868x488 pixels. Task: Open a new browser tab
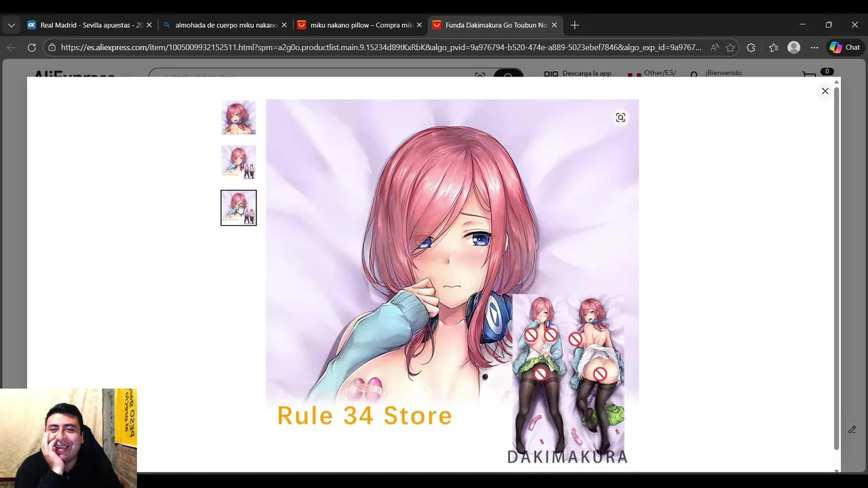point(574,25)
